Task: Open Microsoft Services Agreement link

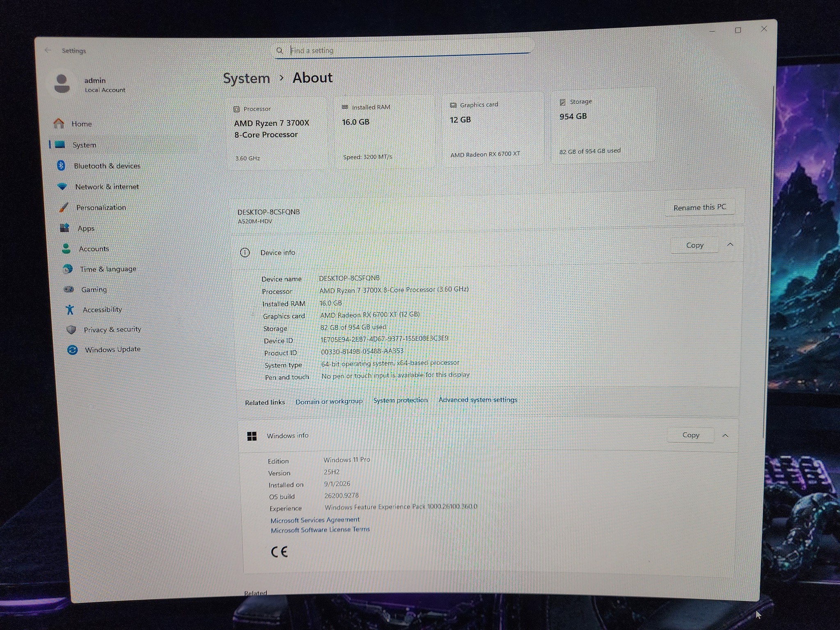Action: 315,520
